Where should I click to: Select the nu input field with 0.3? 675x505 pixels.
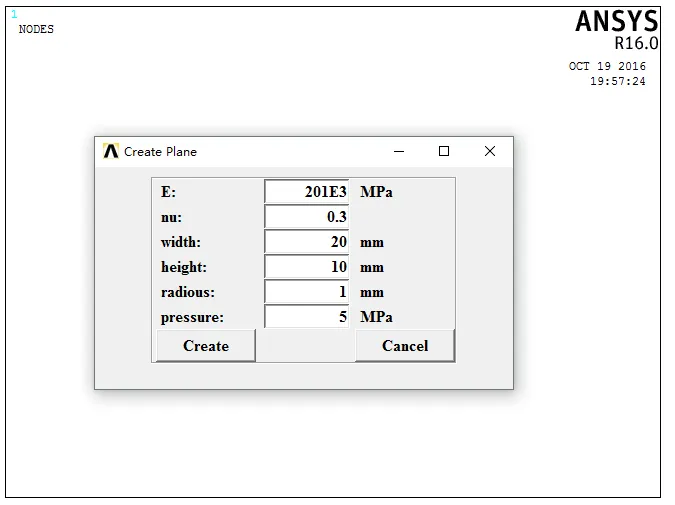(x=307, y=217)
